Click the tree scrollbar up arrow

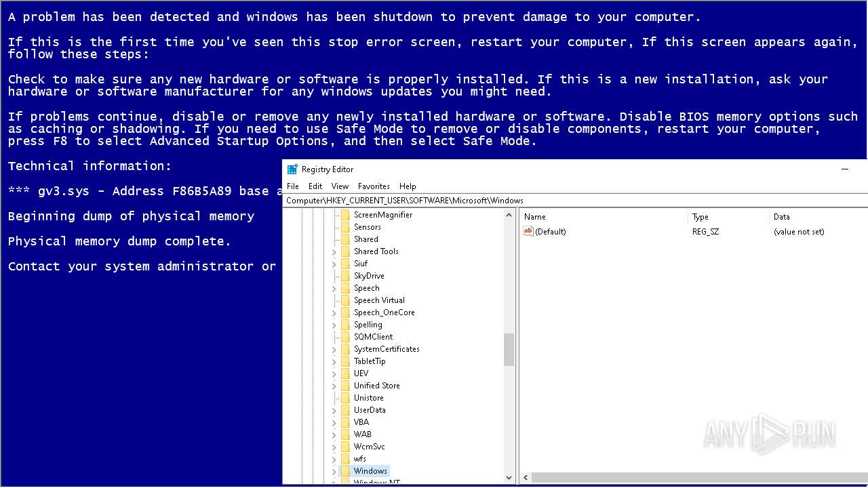click(x=509, y=215)
